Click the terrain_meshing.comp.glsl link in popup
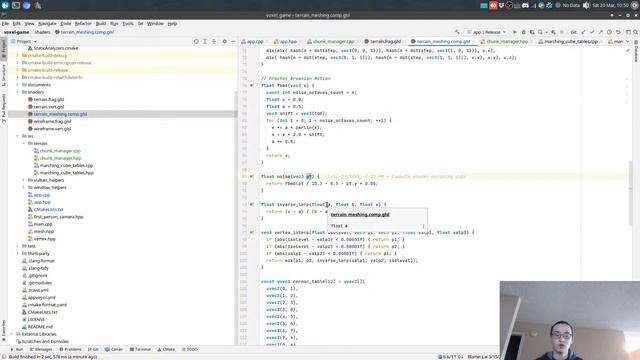The image size is (640, 360). click(x=360, y=215)
